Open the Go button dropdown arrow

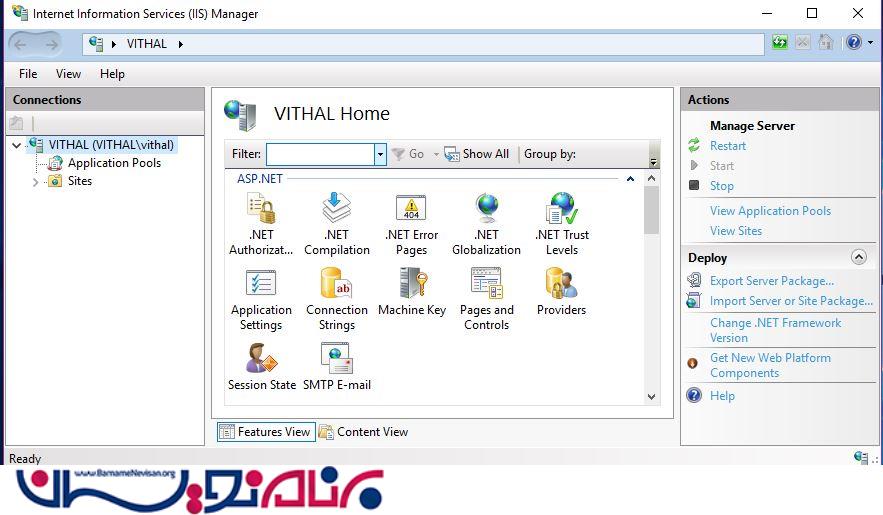pos(436,154)
